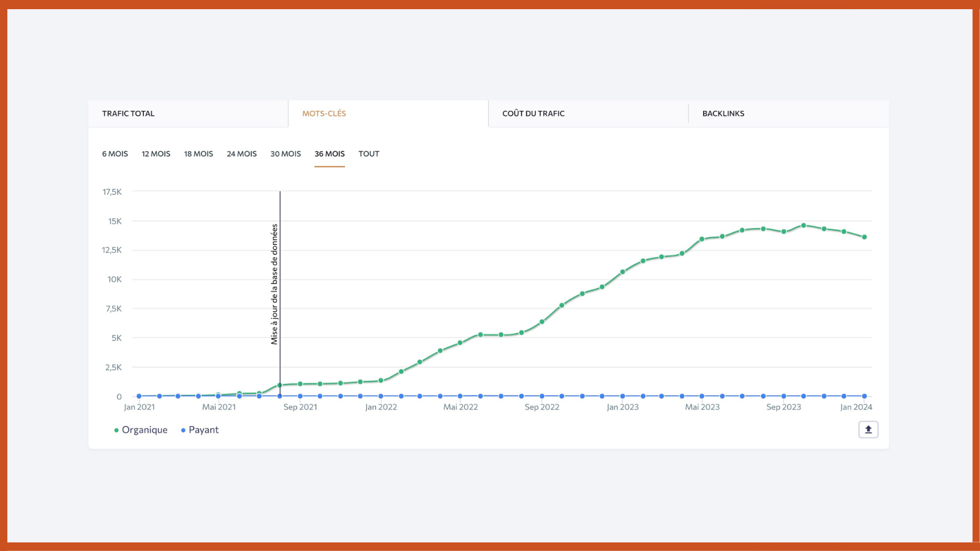Click the 17,5K y-axis label
The image size is (980, 551).
coord(112,192)
